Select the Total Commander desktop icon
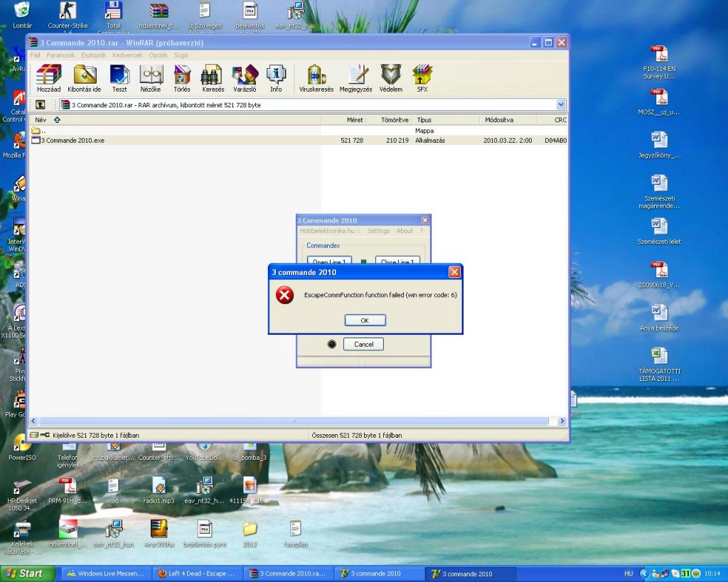The image size is (728, 582). coord(113,17)
